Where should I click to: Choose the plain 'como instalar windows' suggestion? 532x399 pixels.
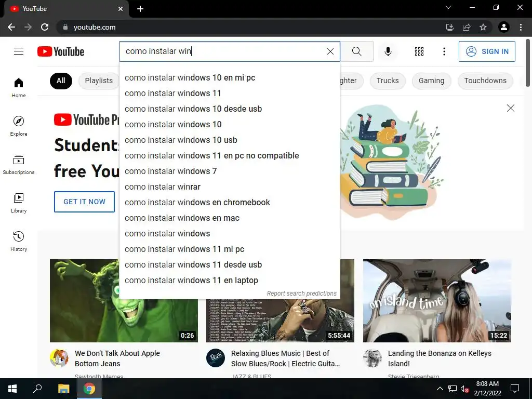pyautogui.click(x=229, y=234)
